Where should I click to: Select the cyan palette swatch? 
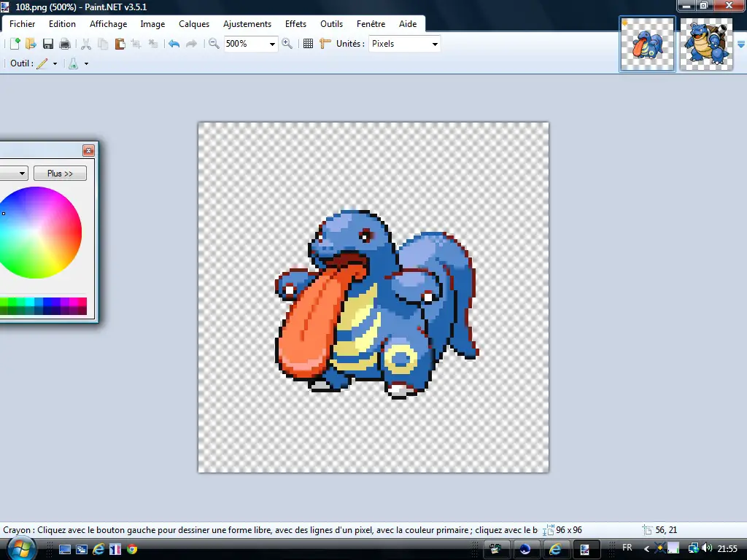[30, 302]
